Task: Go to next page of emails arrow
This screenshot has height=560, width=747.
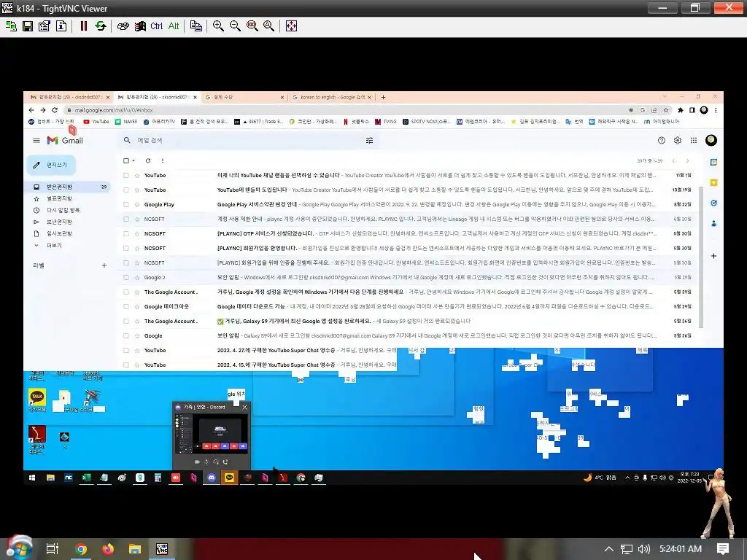Action: tap(687, 161)
